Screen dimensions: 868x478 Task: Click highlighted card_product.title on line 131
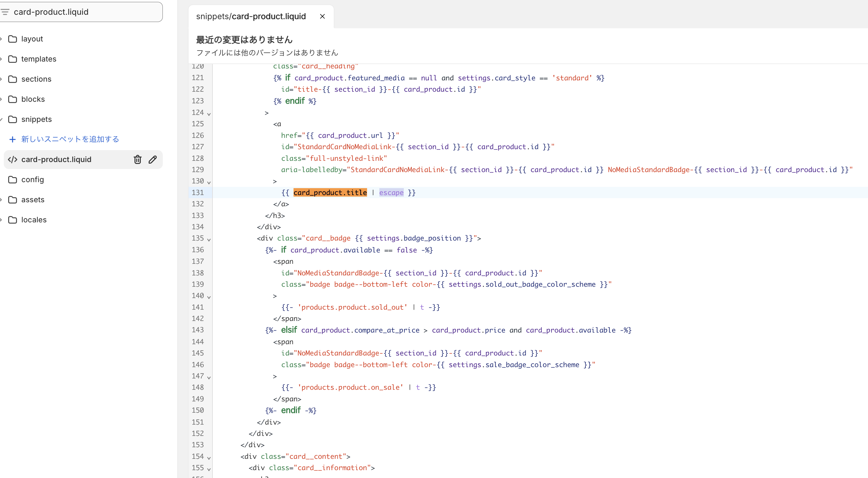click(330, 193)
